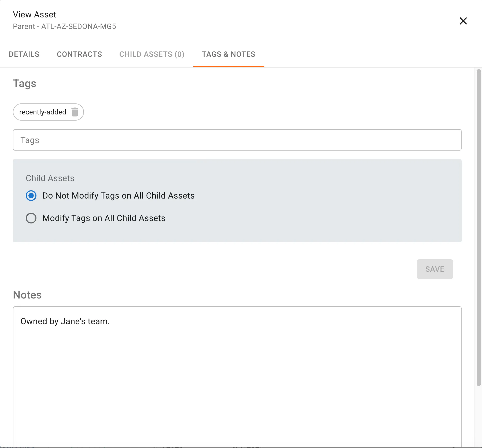Select Do Not Modify Tags on All Child Assets
This screenshot has width=482, height=448.
tap(31, 196)
